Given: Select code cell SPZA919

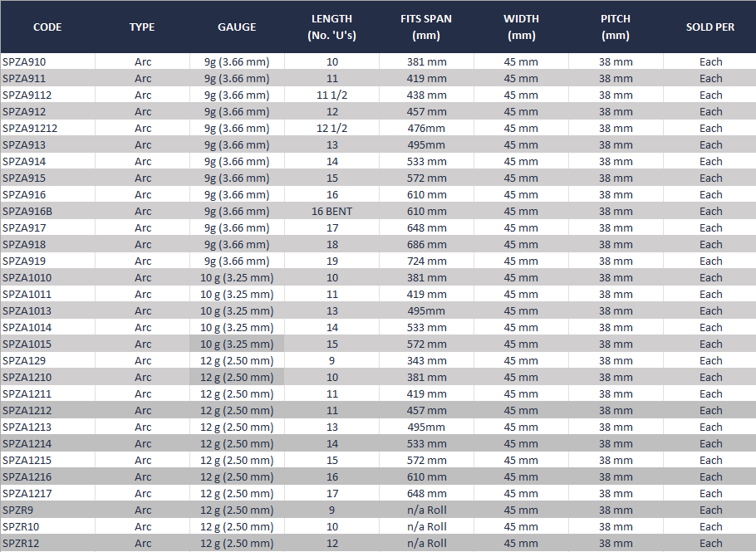Looking at the screenshot, I should pyautogui.click(x=47, y=261).
